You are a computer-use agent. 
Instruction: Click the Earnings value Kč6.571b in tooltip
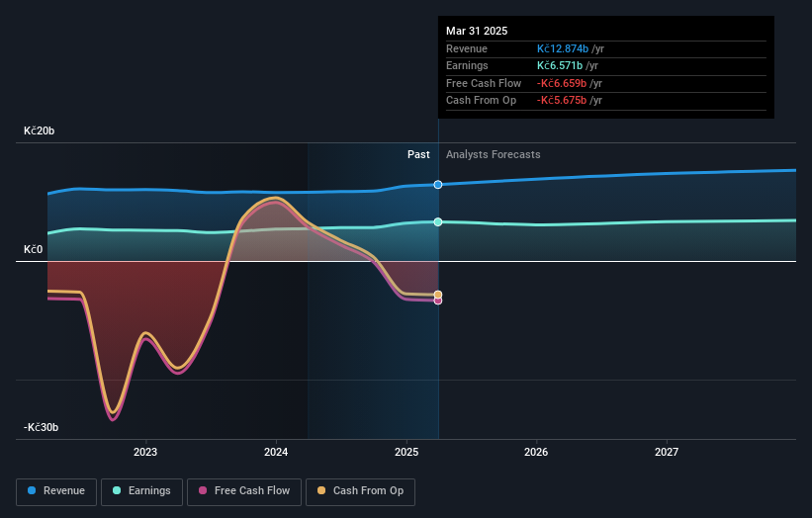click(560, 65)
